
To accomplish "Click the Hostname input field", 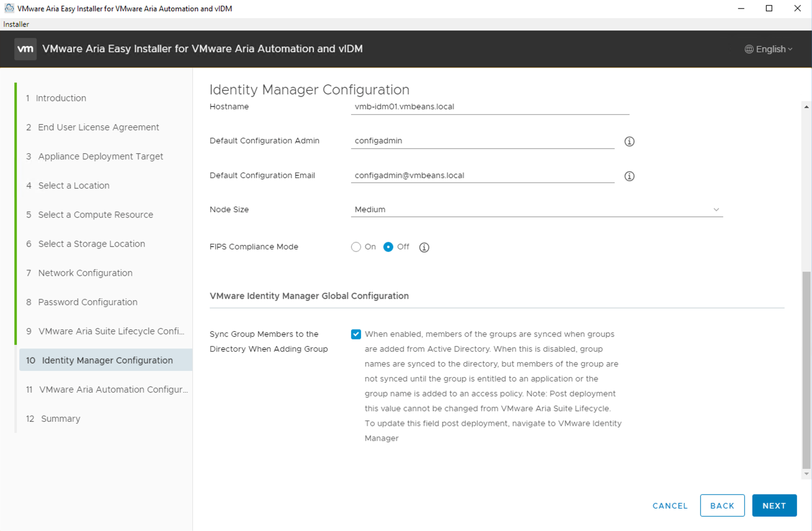I will coord(490,107).
